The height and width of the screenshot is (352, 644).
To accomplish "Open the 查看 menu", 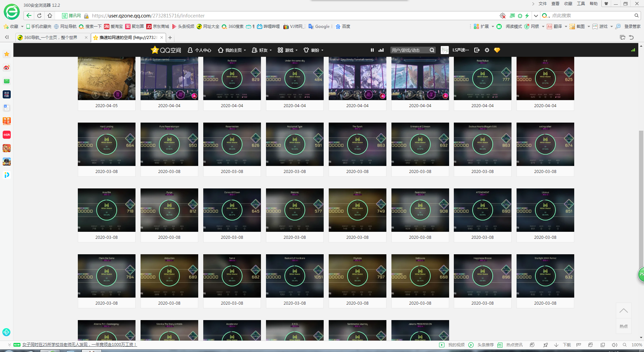I will (555, 4).
